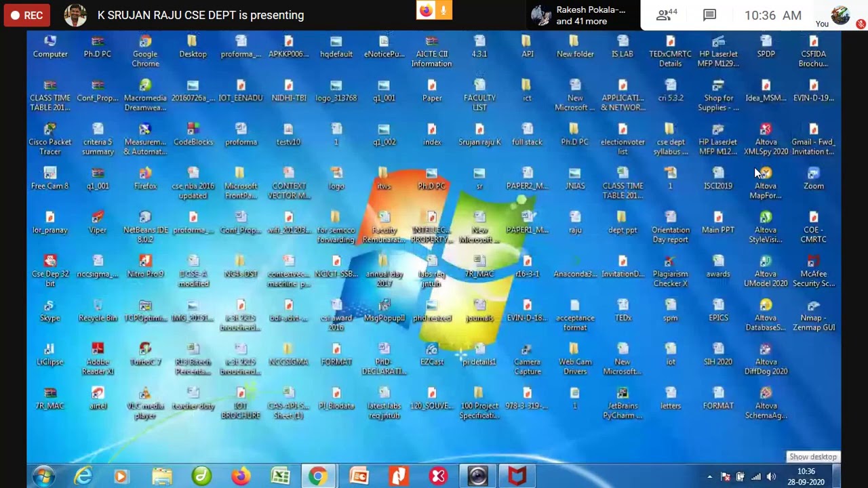This screenshot has width=868, height=488.
Task: Open Nmap Zenmap GUI shortcut
Action: pyautogui.click(x=814, y=316)
